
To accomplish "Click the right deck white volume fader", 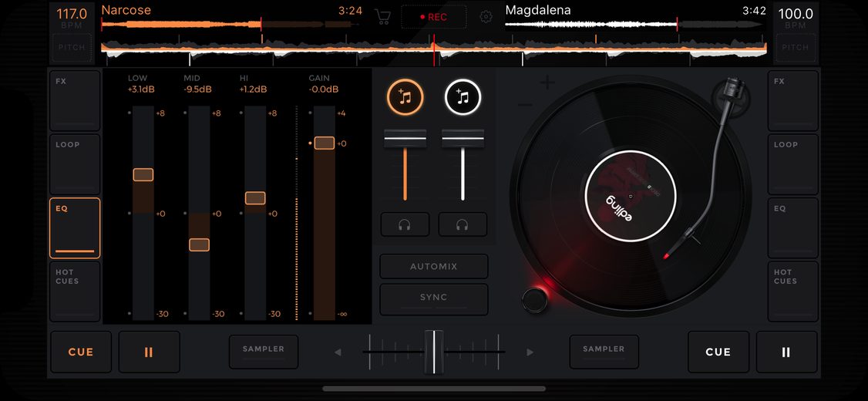I will (463, 139).
